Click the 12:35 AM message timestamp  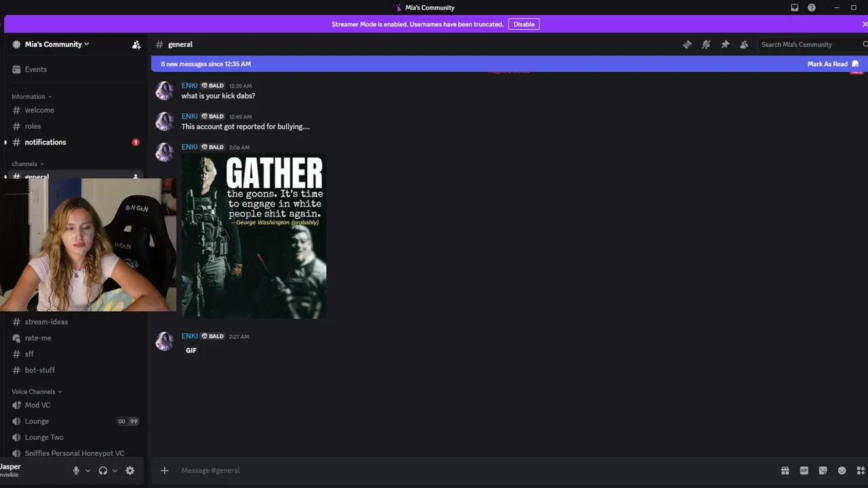point(240,86)
